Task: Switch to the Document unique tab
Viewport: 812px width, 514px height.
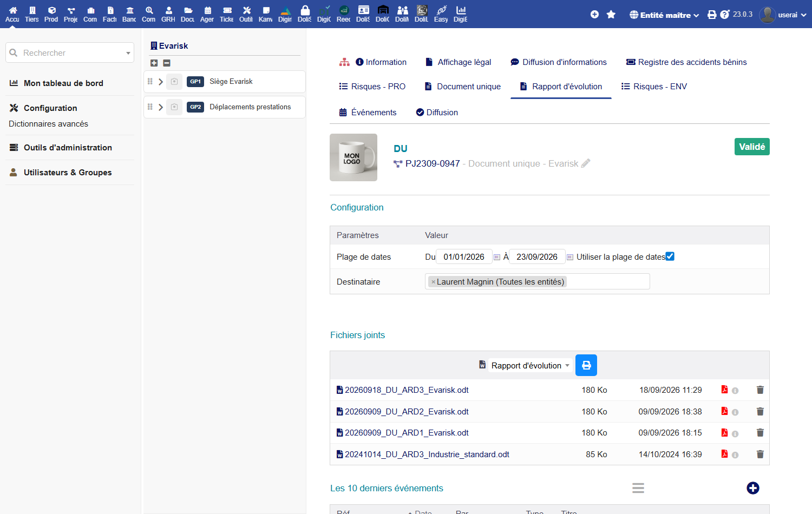Action: point(463,87)
